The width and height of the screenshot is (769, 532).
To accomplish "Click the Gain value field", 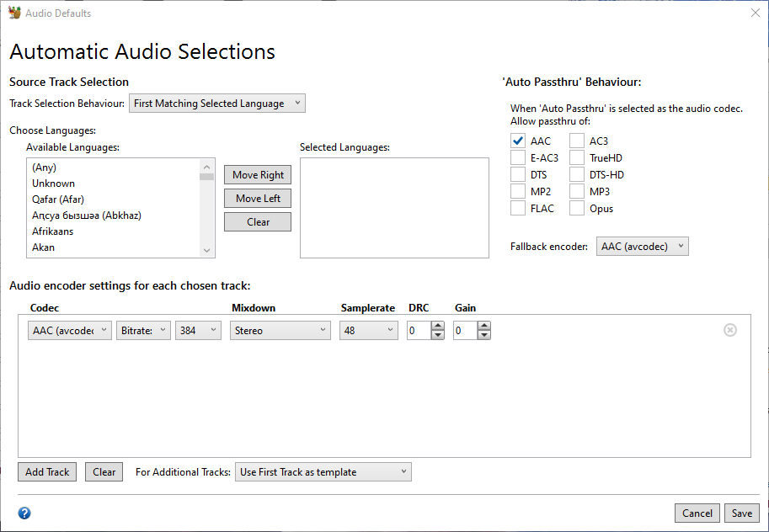I will pyautogui.click(x=466, y=331).
